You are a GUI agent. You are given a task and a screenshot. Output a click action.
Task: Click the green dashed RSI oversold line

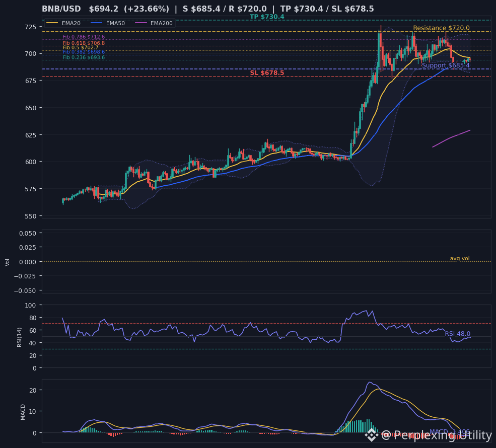pos(266,349)
